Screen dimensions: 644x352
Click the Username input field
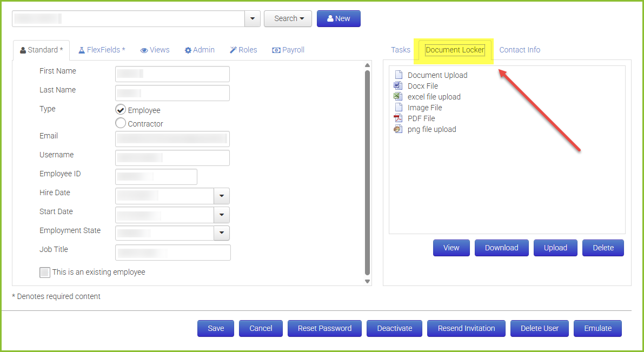tap(172, 158)
